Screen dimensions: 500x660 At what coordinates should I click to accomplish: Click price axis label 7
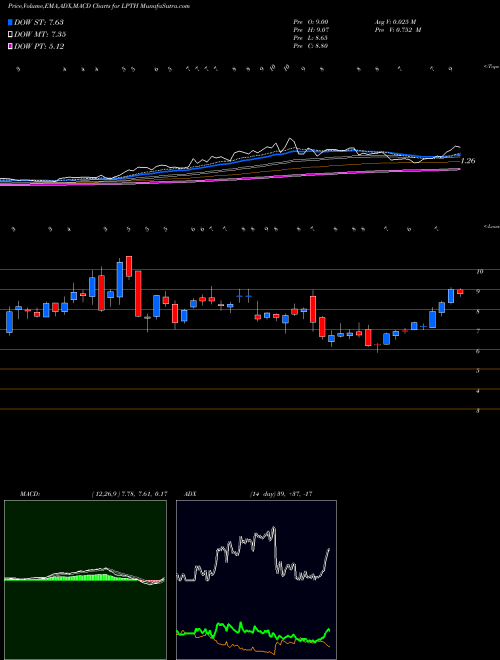[x=478, y=332]
